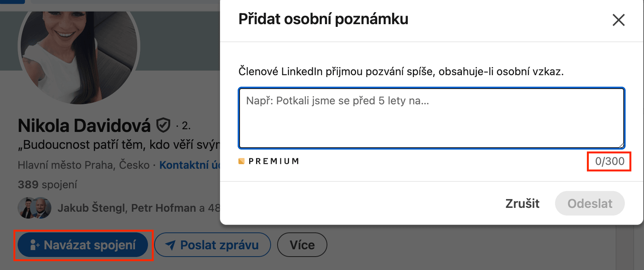644x270 pixels.
Task: Click the PREMIUM label under the note field
Action: click(x=274, y=161)
